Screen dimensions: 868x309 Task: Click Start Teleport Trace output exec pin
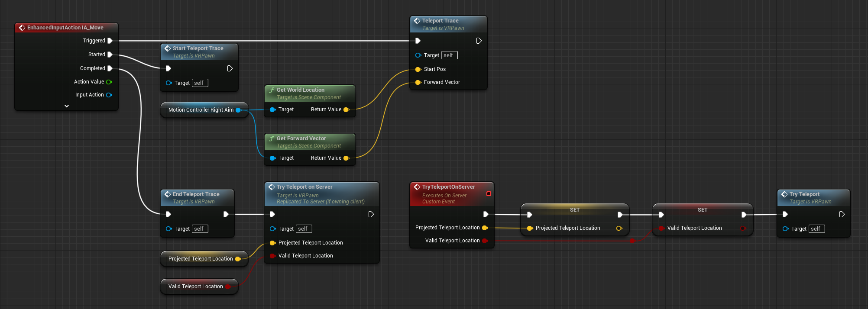click(x=230, y=68)
